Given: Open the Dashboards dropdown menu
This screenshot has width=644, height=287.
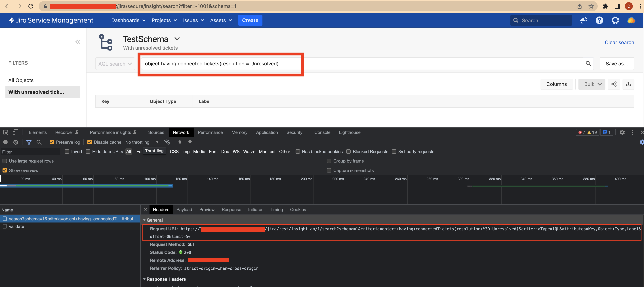Looking at the screenshot, I should point(128,20).
